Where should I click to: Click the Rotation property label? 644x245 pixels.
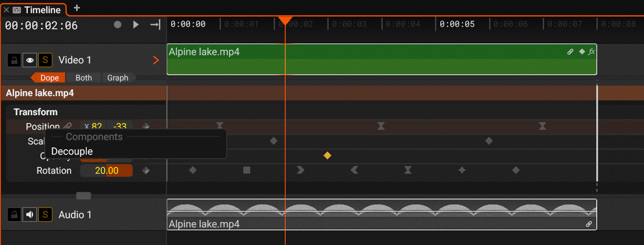click(54, 170)
